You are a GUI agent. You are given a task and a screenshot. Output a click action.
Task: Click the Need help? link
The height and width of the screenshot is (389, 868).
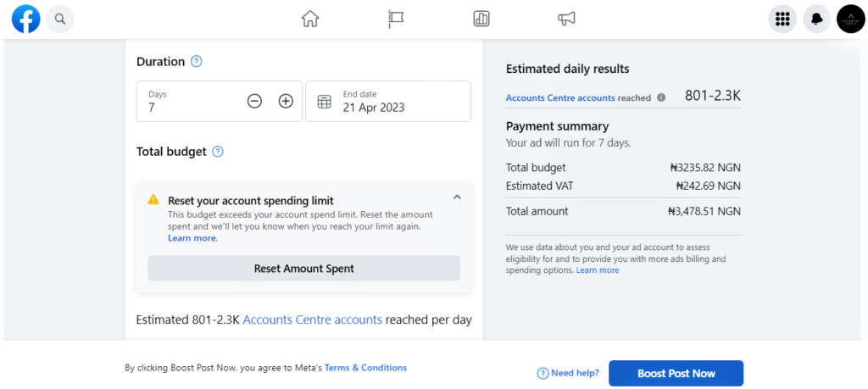click(569, 374)
